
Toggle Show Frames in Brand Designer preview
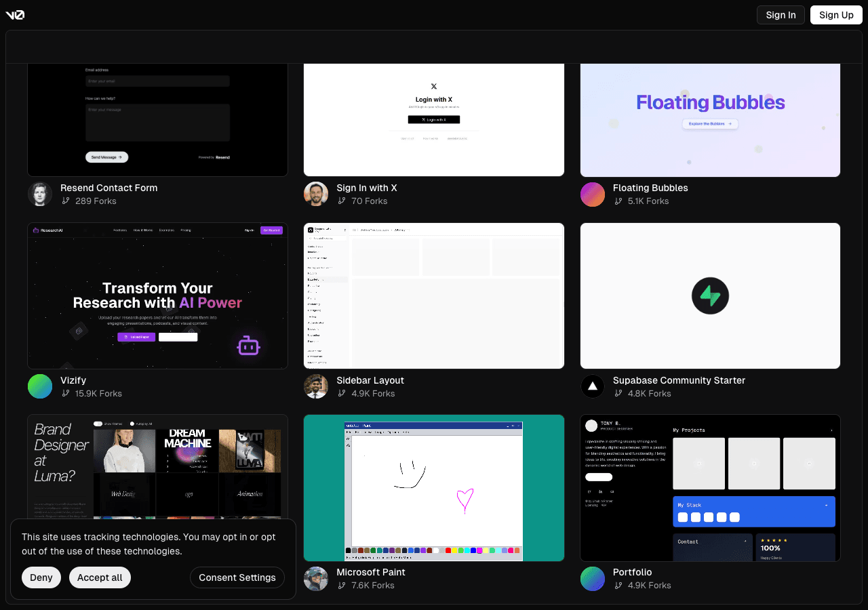click(x=98, y=424)
